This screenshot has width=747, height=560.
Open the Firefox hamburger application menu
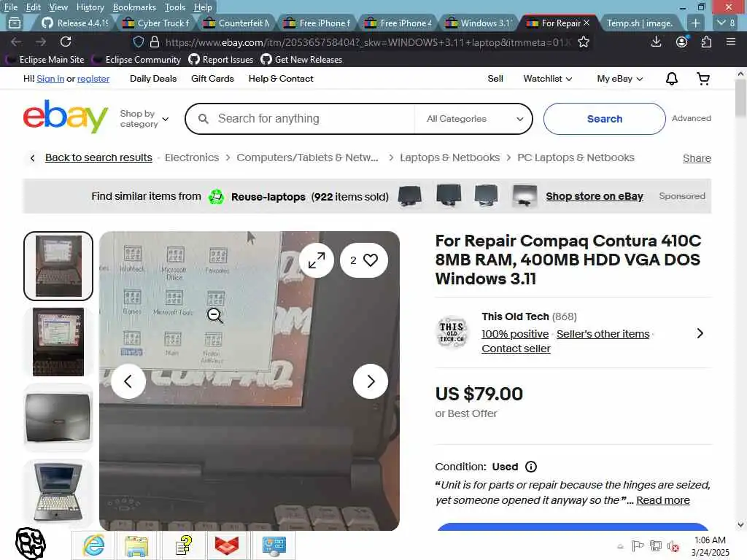731,42
